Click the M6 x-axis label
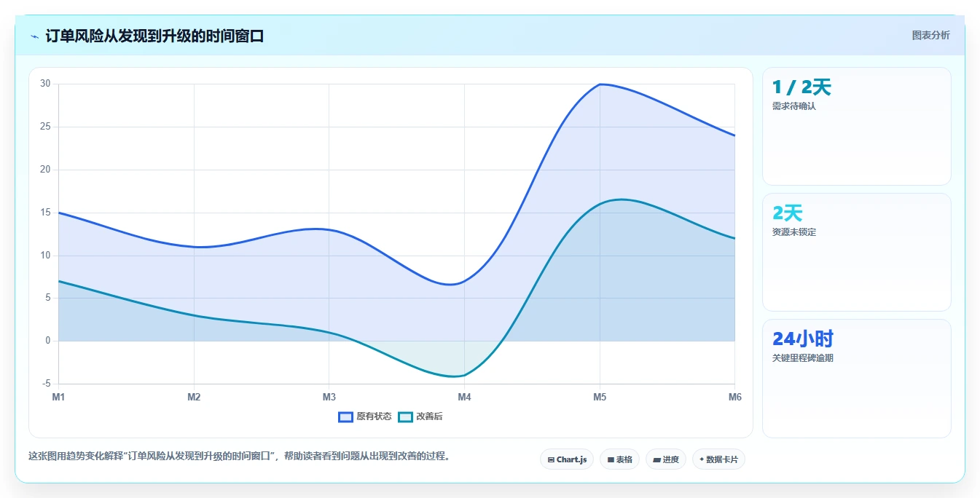 734,397
